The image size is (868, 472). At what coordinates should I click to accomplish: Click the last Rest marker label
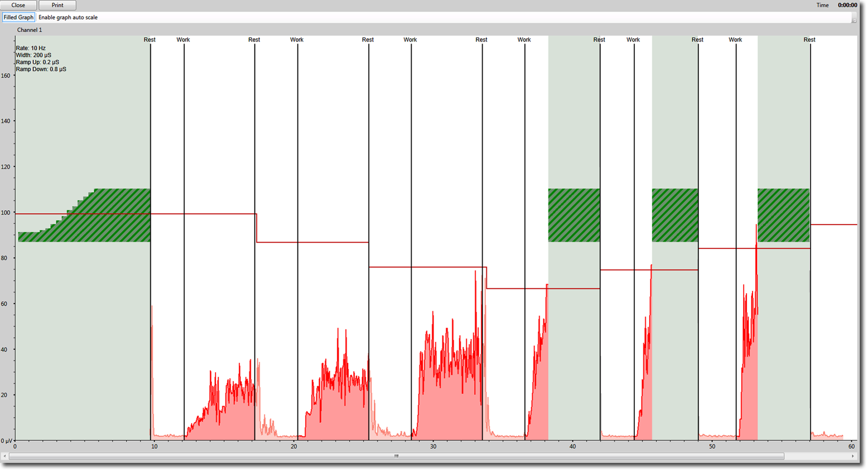pos(809,40)
